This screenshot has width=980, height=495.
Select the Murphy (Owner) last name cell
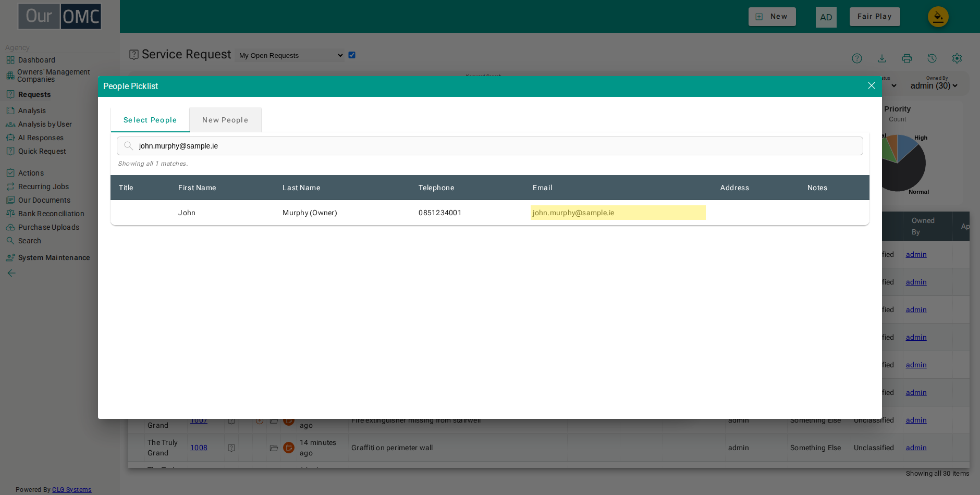310,213
